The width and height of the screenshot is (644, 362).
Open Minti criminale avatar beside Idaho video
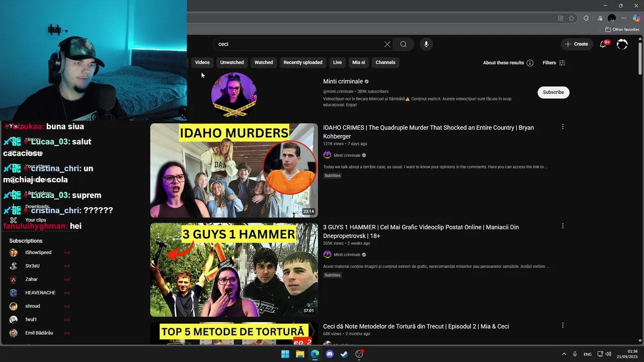tap(327, 155)
